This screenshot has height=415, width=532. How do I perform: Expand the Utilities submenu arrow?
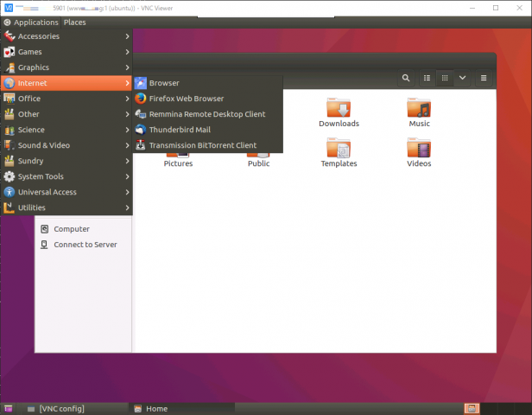pyautogui.click(x=127, y=207)
